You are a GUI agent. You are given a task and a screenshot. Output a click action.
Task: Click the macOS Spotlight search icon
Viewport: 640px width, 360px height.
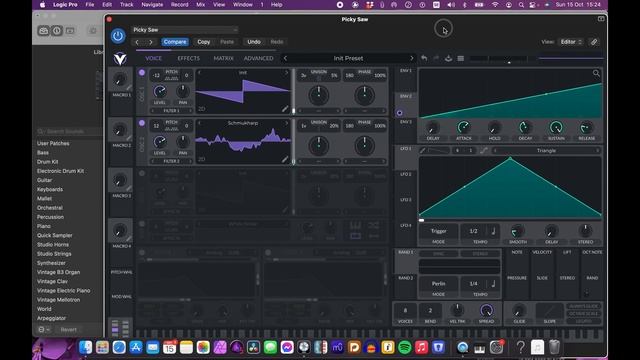point(521,5)
